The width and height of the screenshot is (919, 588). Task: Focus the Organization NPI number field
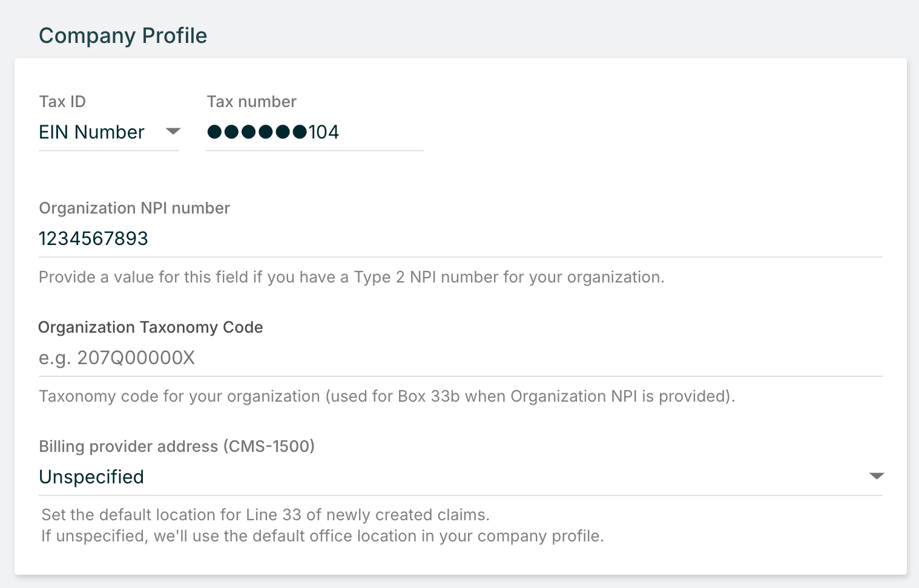click(460, 238)
